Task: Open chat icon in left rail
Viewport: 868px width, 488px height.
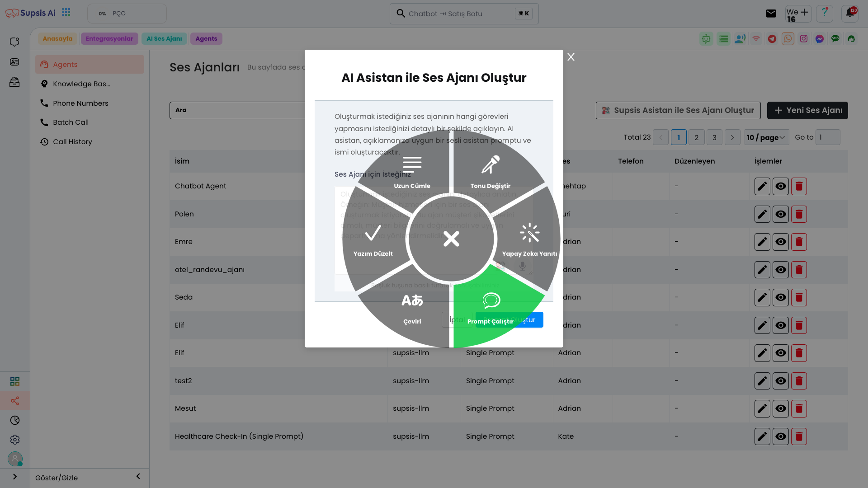Action: [x=14, y=42]
